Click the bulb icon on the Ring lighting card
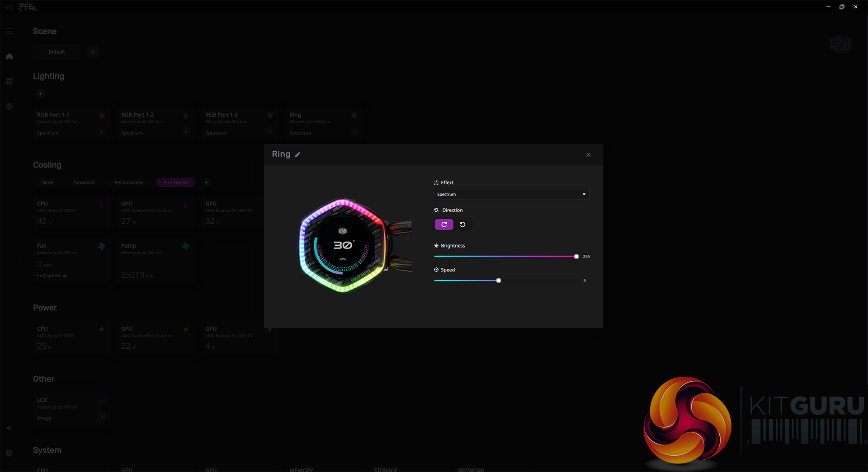The width and height of the screenshot is (868, 472). point(354,116)
